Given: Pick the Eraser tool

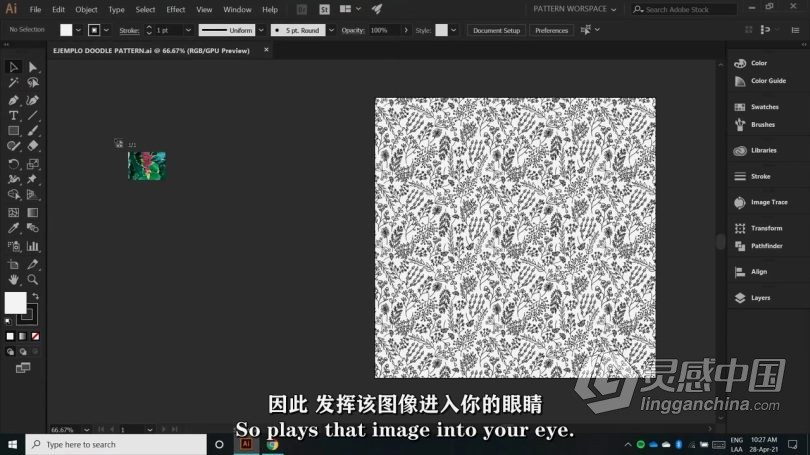Looking at the screenshot, I should (x=33, y=146).
